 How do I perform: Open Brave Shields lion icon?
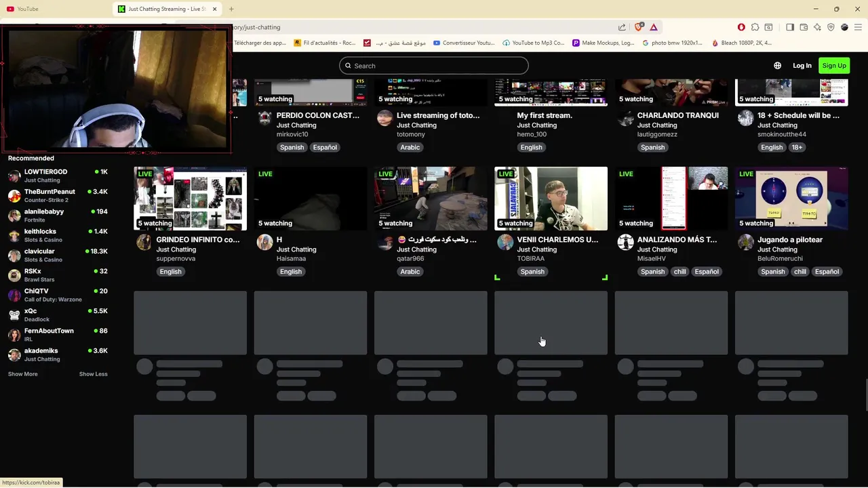638,27
